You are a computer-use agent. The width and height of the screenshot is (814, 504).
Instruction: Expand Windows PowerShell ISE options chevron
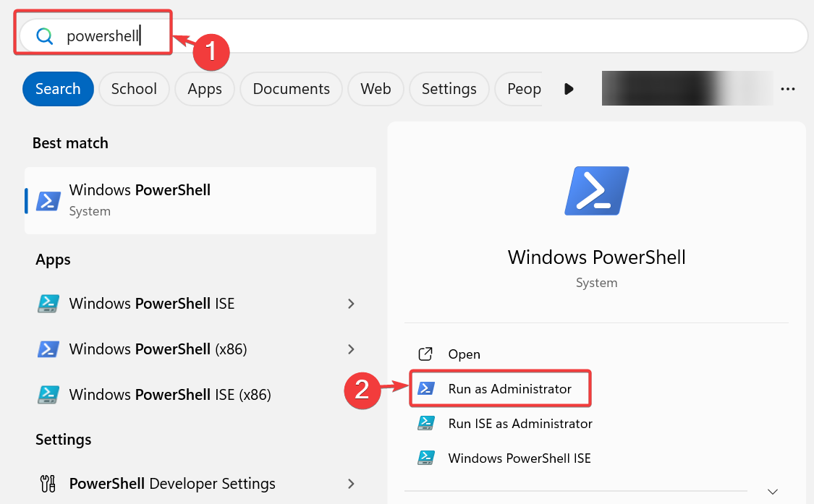351,303
